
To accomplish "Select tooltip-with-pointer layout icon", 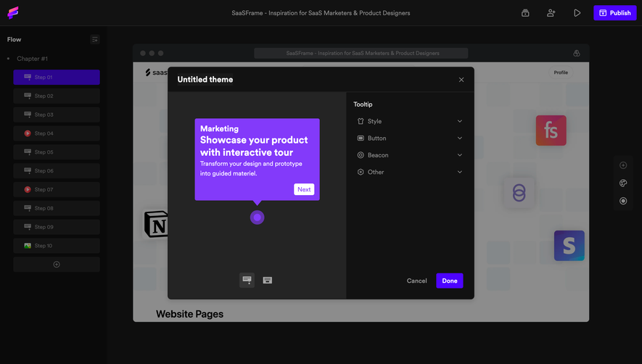I will (247, 280).
